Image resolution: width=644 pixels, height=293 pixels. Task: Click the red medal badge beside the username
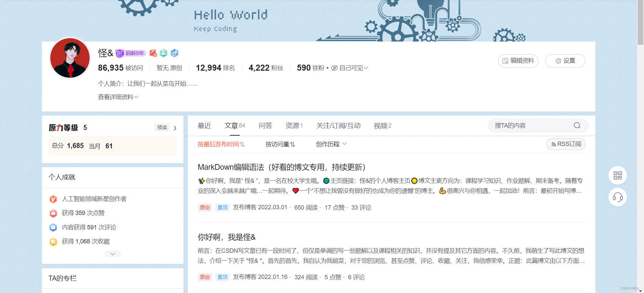click(x=153, y=53)
